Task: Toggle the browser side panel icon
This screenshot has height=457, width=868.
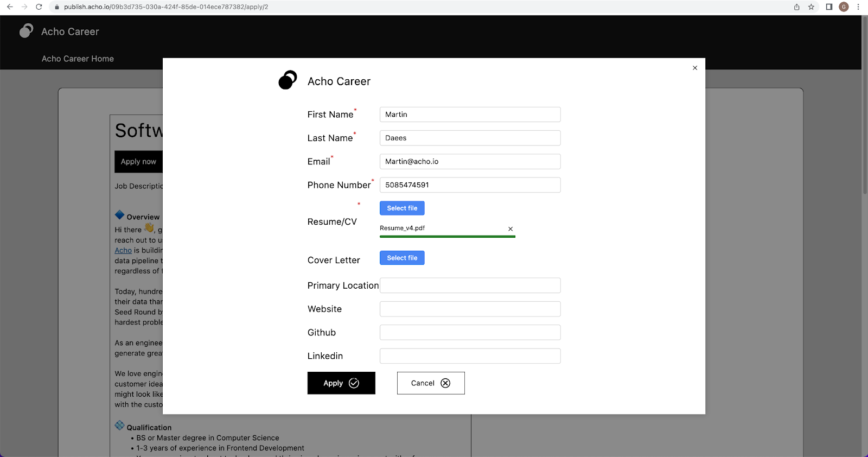Action: (829, 7)
